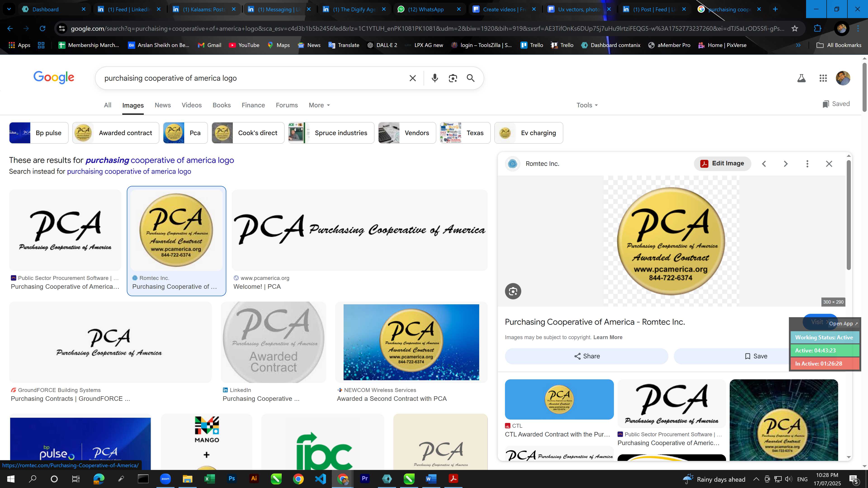Open Chrome three-dot menu
868x488 pixels.
point(858,29)
